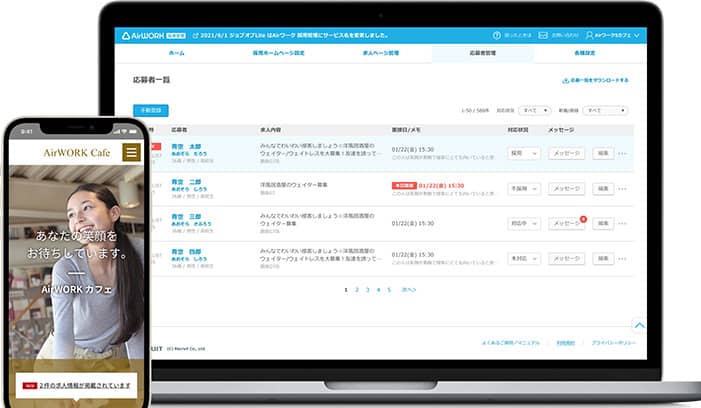
Task: Open the rightmost filter dropdown above table
Action: 606,110
